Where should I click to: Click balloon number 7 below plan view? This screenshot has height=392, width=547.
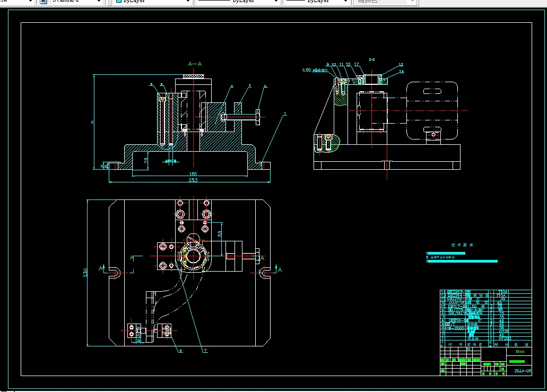[x=205, y=351]
